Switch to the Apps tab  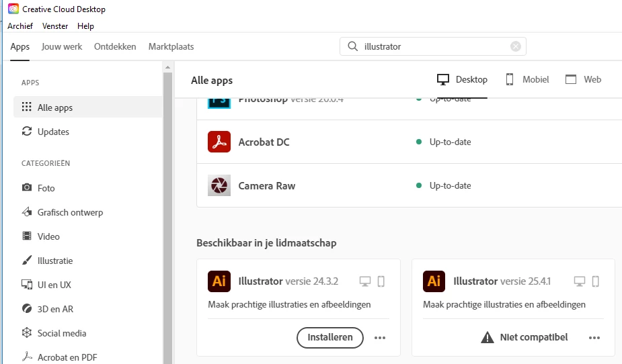click(x=20, y=47)
